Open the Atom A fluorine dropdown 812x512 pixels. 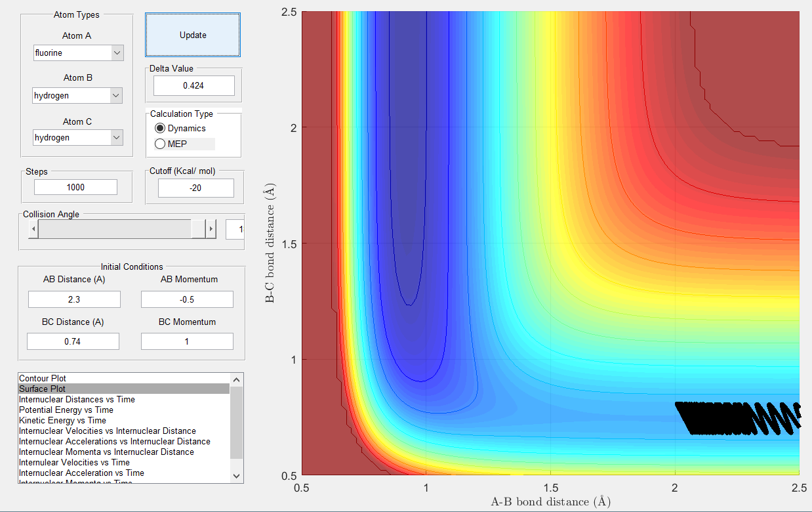pyautogui.click(x=79, y=53)
